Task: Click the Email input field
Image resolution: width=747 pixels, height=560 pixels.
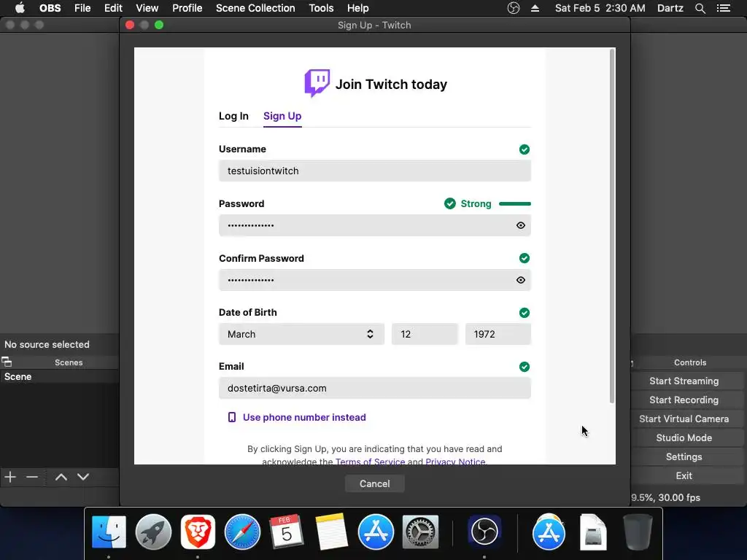Action: [x=374, y=388]
